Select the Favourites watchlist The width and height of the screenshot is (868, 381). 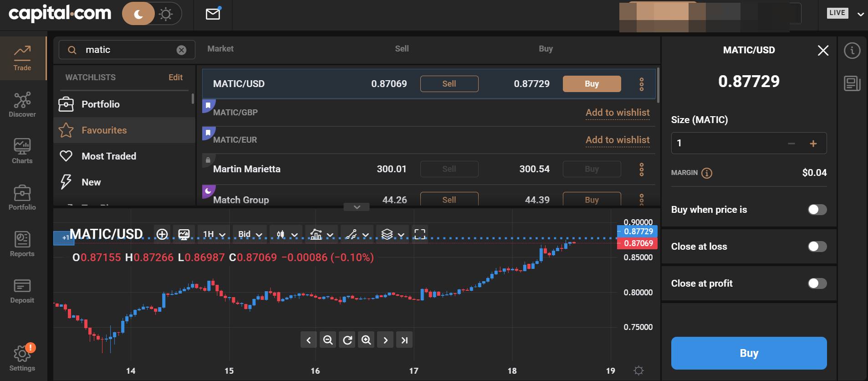(124, 130)
